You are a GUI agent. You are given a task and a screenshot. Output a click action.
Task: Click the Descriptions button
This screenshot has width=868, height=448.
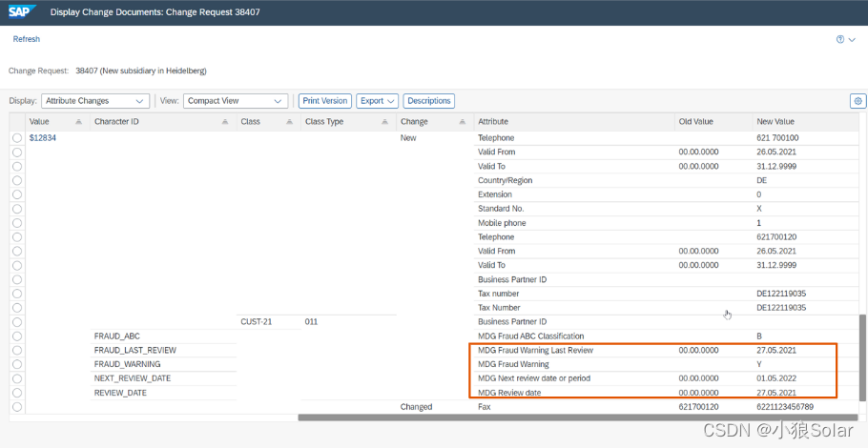[x=429, y=101]
